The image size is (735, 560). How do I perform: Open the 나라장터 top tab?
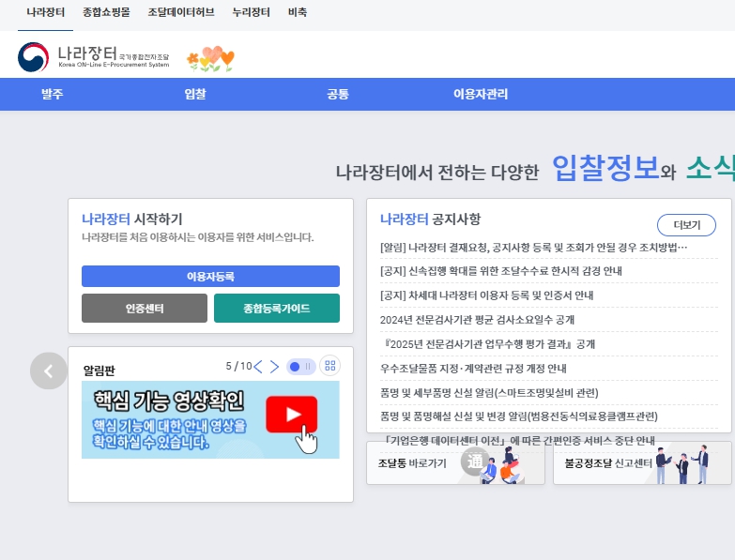[x=45, y=12]
